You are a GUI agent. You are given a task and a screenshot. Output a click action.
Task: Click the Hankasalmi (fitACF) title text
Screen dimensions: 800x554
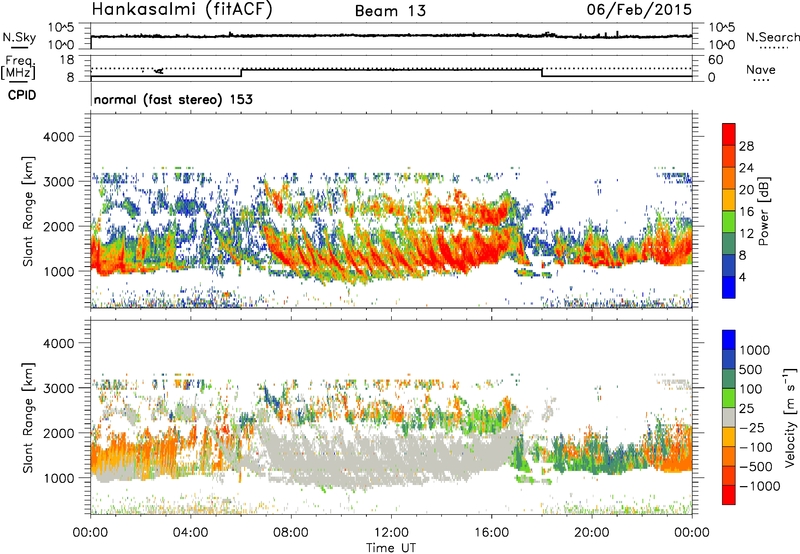[x=182, y=10]
